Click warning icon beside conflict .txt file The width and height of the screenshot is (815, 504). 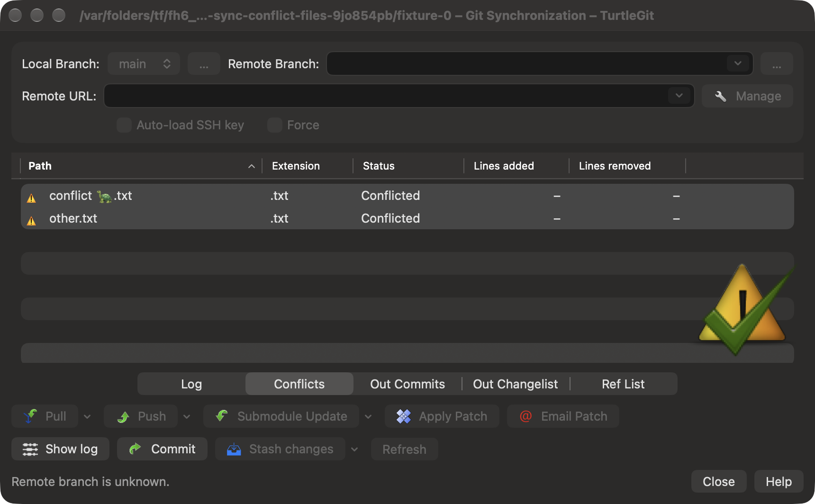point(31,198)
